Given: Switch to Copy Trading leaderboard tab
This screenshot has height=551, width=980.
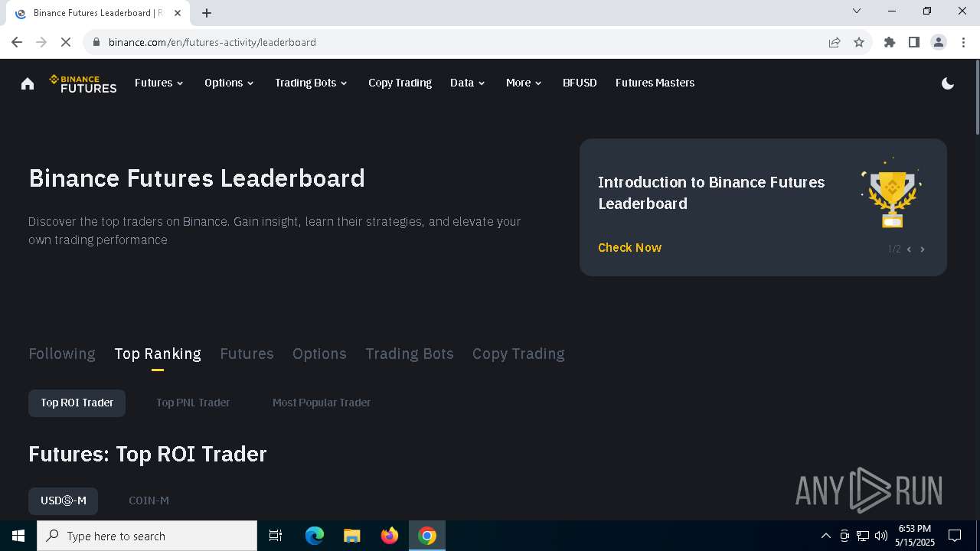Looking at the screenshot, I should tap(518, 354).
